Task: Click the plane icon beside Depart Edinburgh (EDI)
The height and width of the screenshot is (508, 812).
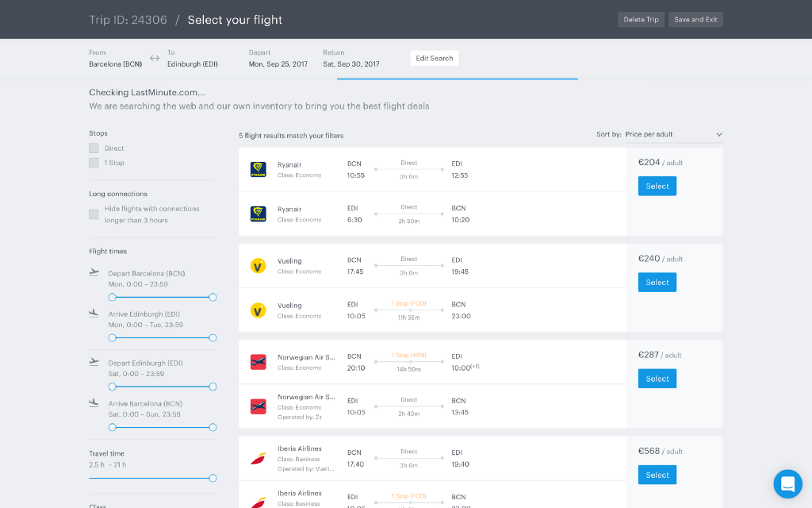Action: tap(94, 362)
